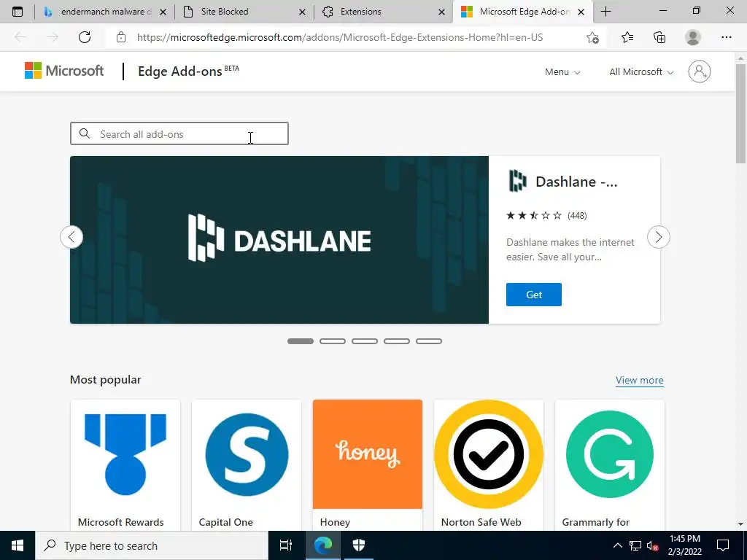
Task: Select the fifth carousel indicator
Action: click(429, 341)
